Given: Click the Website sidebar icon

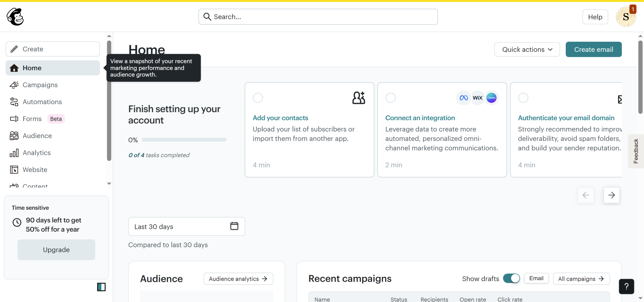Looking at the screenshot, I should tap(14, 170).
